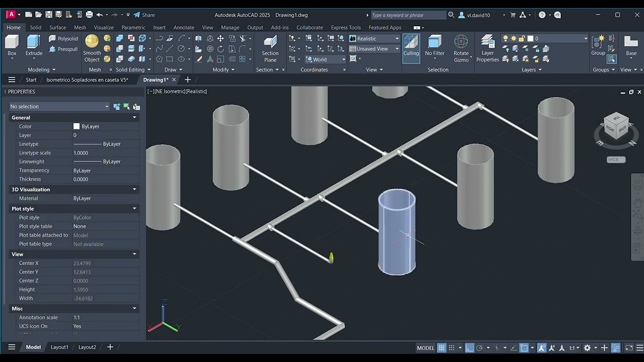
Task: Toggle group selection on/off in Groups
Action: (612, 59)
